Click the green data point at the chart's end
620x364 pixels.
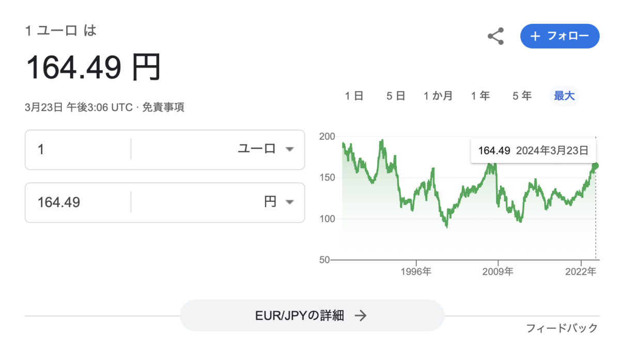point(595,165)
